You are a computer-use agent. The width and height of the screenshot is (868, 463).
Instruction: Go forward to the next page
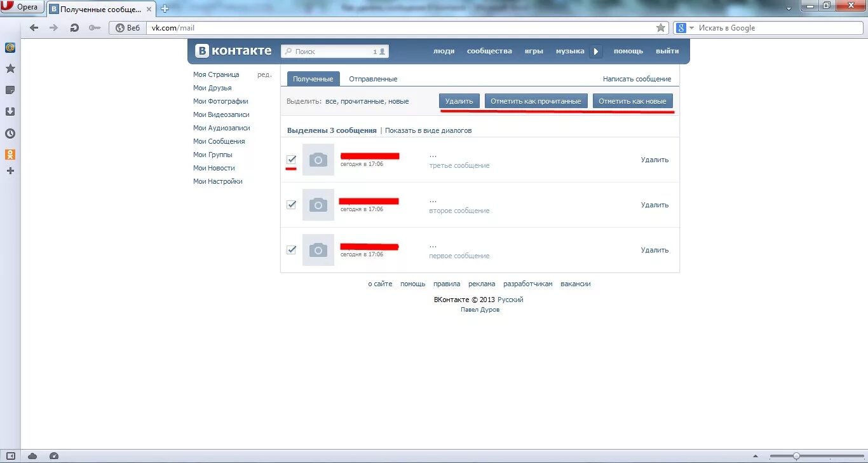point(53,28)
